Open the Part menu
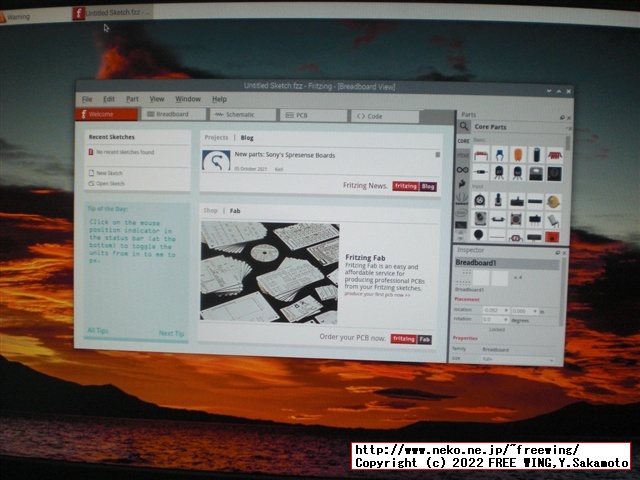The height and width of the screenshot is (480, 640). click(x=132, y=99)
